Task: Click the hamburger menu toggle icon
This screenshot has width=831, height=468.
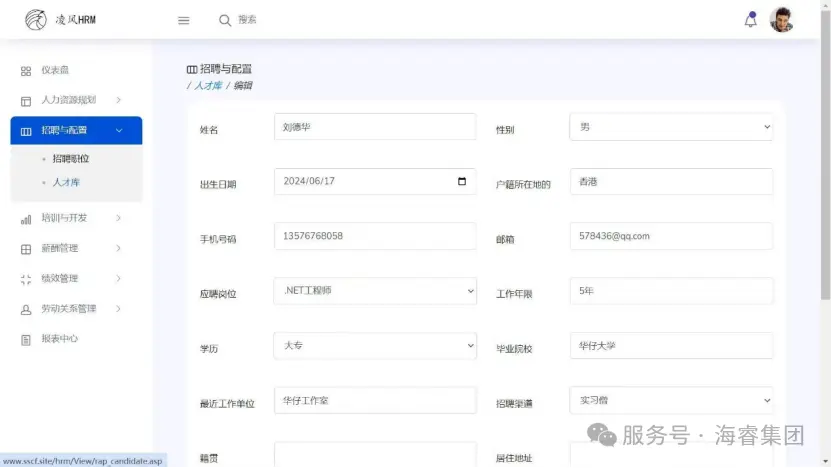Action: (183, 20)
